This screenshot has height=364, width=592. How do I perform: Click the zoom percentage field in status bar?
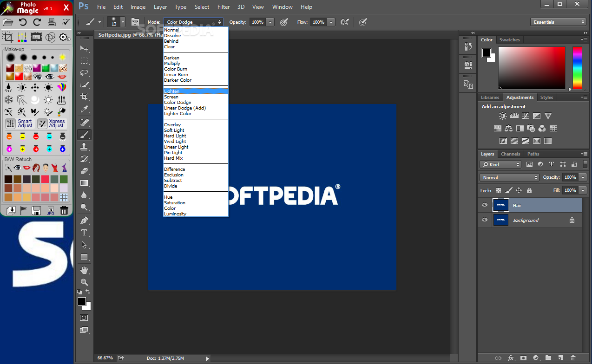click(x=105, y=358)
